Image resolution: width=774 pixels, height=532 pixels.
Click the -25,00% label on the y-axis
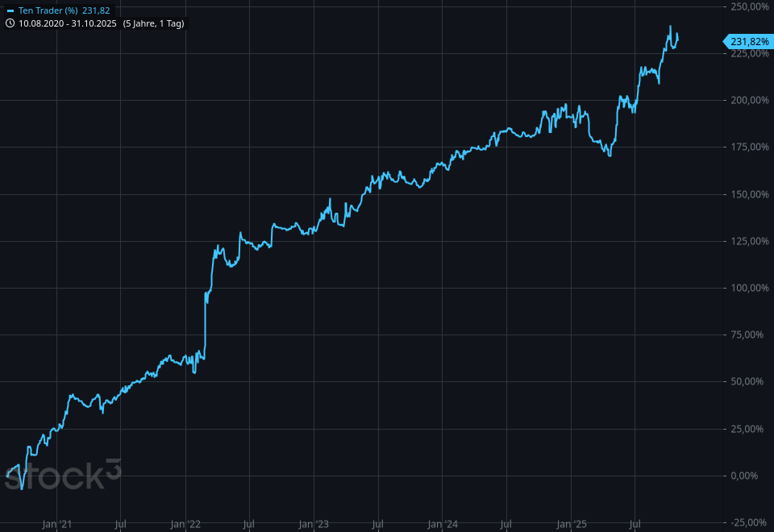751,521
